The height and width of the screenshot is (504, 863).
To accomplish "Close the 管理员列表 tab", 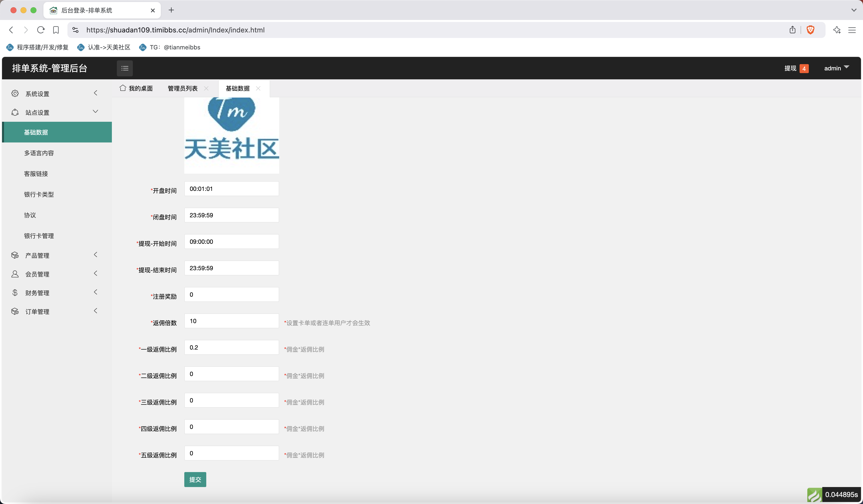I will (x=206, y=88).
